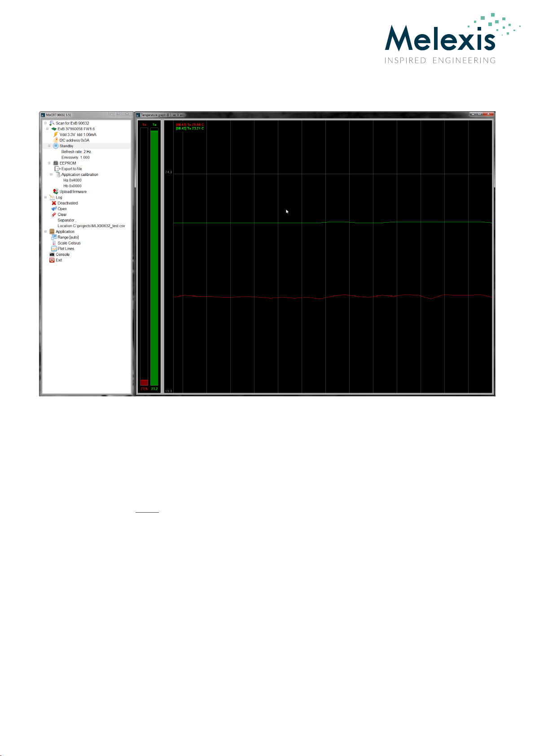Click the green EvB board icon
The width and height of the screenshot is (535, 756).
(54, 129)
